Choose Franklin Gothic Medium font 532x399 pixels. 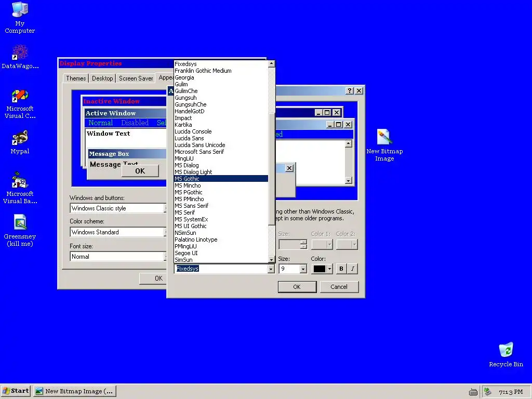point(221,71)
